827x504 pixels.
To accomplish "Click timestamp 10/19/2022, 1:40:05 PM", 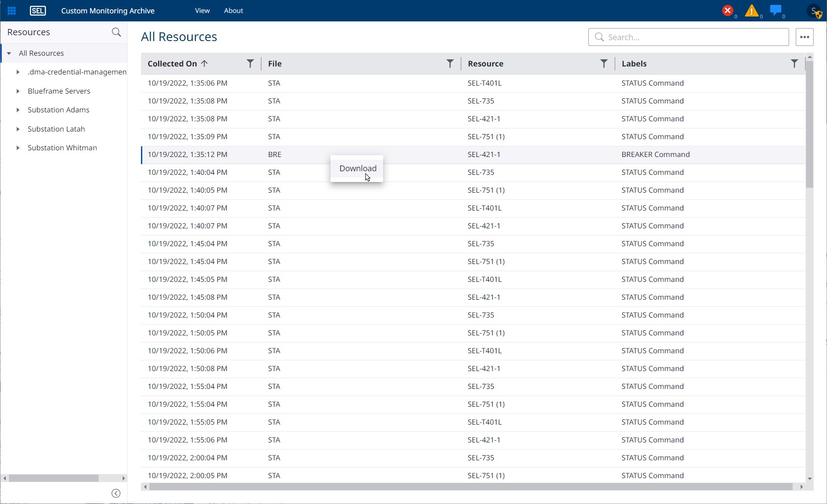I will tap(187, 190).
